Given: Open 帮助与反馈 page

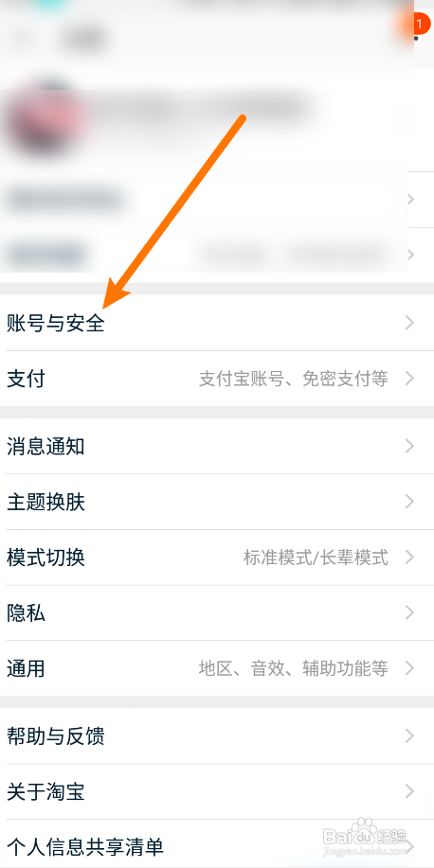Looking at the screenshot, I should point(217,736).
